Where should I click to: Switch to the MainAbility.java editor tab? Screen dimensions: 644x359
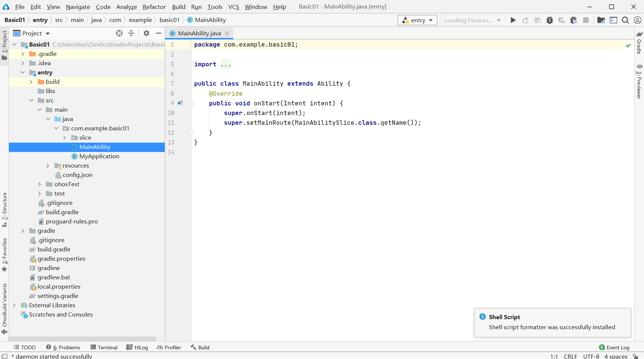tap(199, 33)
